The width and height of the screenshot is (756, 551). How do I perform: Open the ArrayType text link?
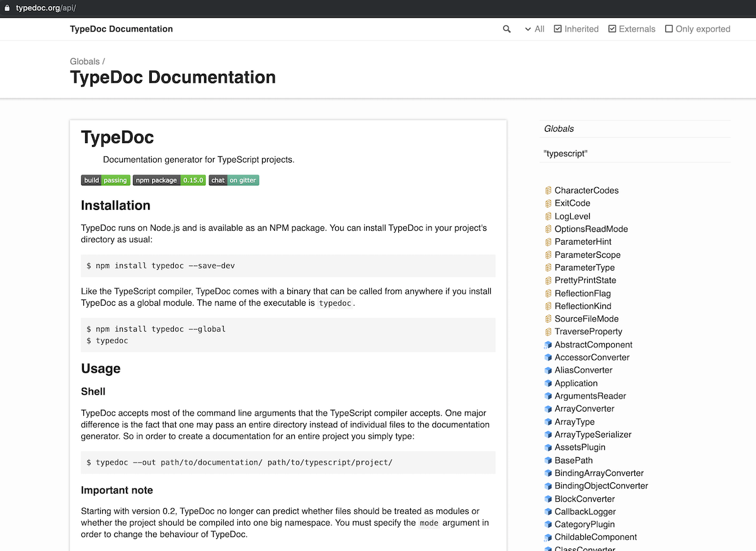pyautogui.click(x=575, y=422)
